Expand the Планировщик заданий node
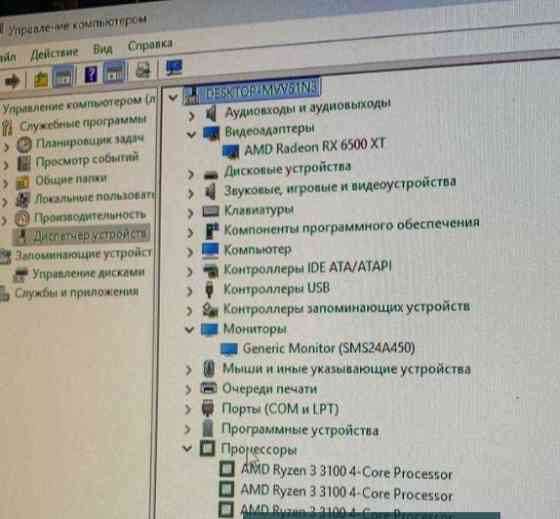The width and height of the screenshot is (560, 519). tap(6, 146)
